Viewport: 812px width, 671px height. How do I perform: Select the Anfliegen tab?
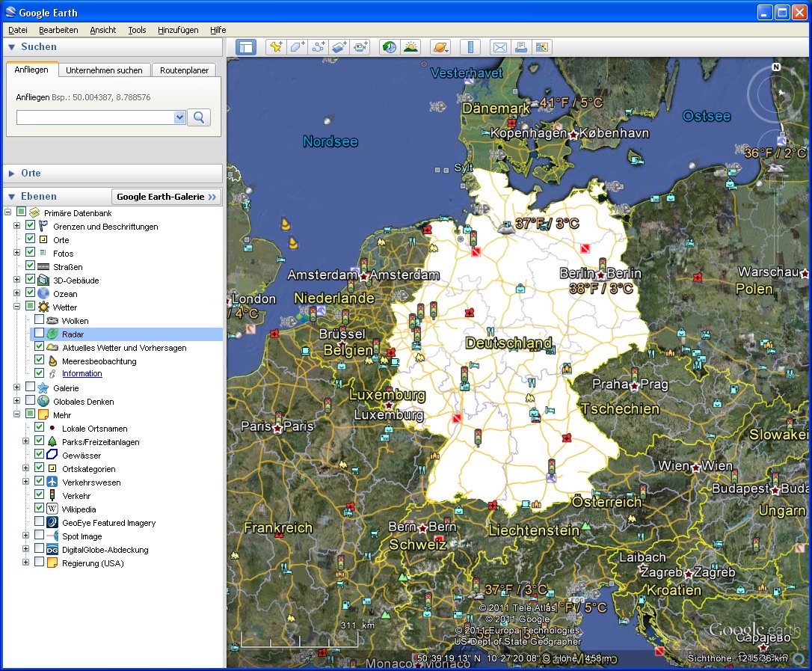coord(31,70)
